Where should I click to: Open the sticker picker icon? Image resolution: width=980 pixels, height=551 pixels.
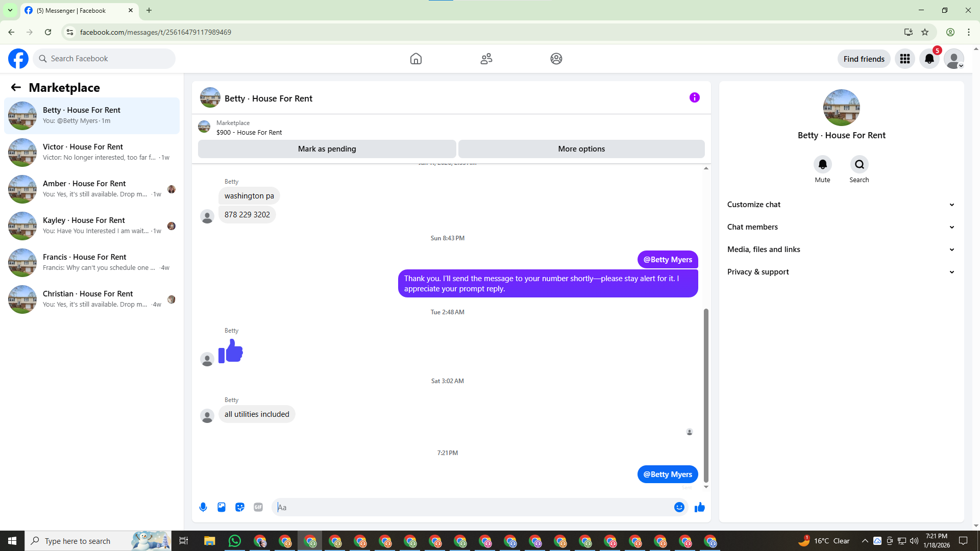click(240, 507)
